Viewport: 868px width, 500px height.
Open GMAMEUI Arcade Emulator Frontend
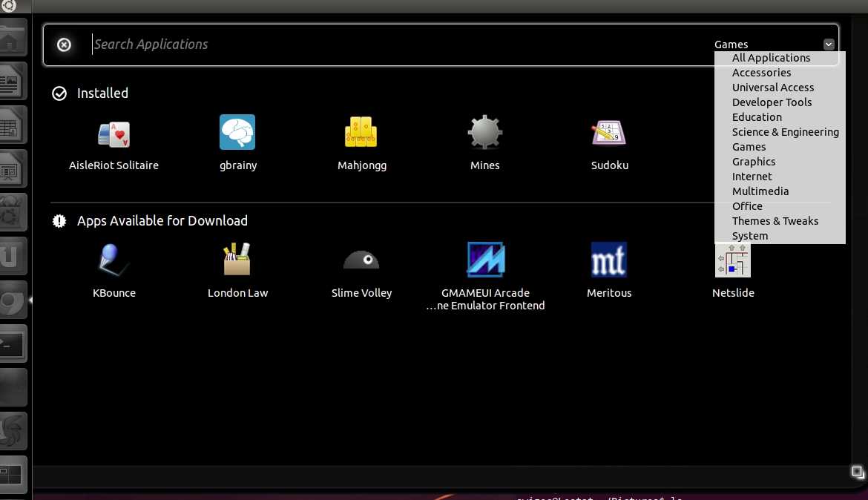(x=485, y=260)
